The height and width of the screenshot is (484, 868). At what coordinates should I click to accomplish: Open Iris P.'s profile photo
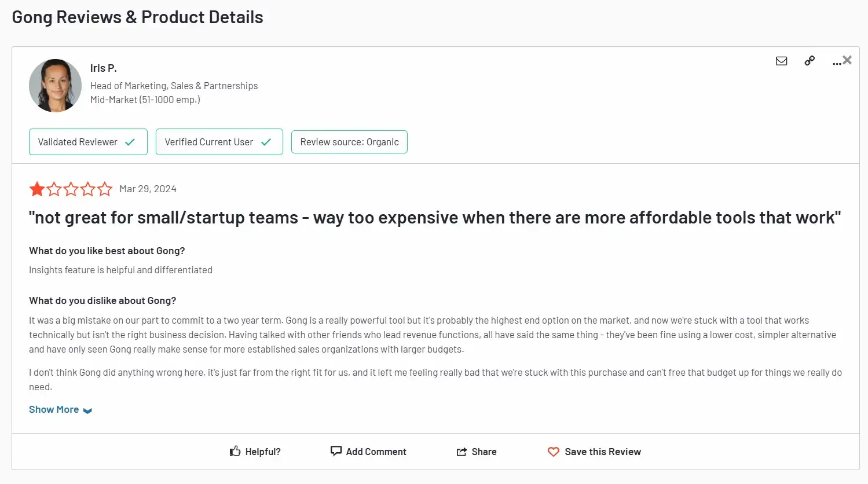(56, 86)
